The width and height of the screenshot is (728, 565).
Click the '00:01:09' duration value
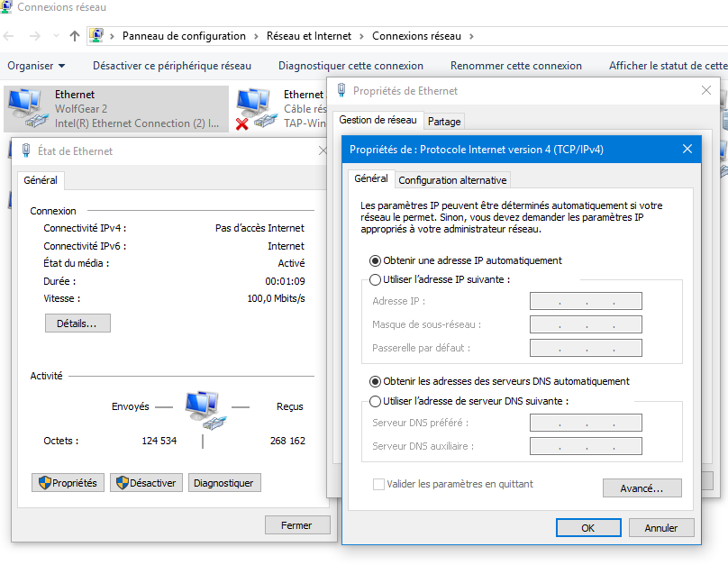(285, 281)
